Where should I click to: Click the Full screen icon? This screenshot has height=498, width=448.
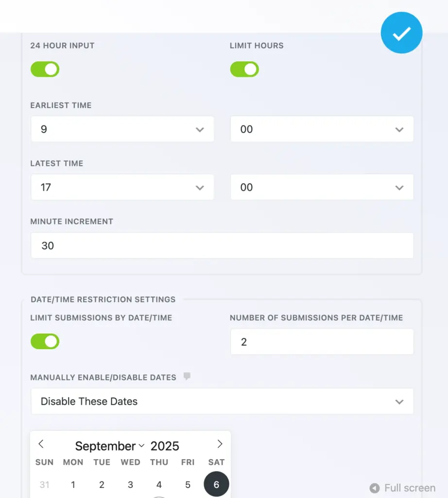coord(374,488)
